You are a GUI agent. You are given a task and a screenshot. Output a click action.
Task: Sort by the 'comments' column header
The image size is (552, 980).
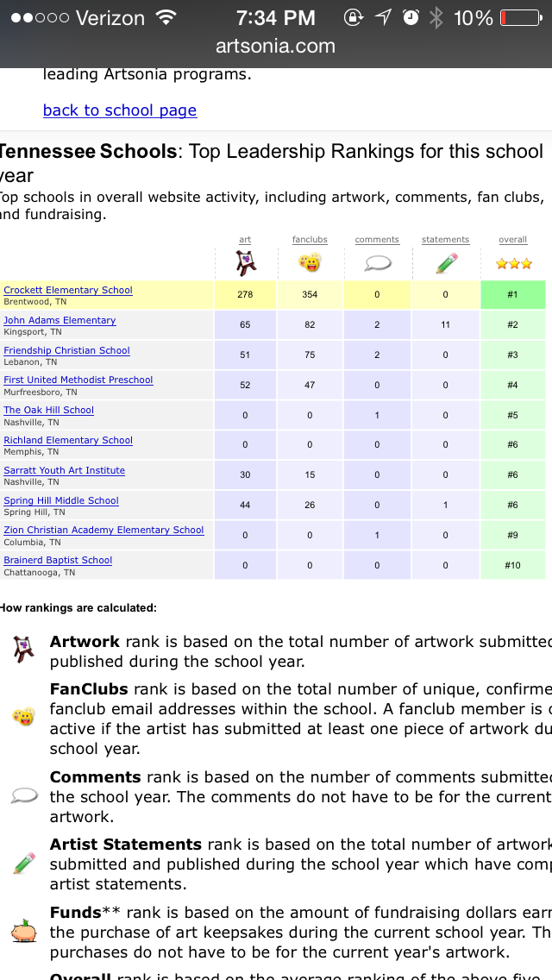(x=377, y=239)
